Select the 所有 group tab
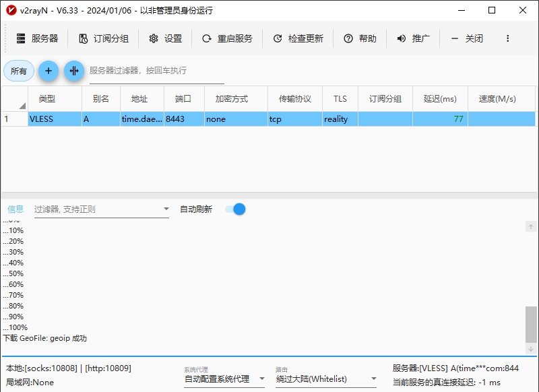This screenshot has width=539, height=392. [19, 71]
